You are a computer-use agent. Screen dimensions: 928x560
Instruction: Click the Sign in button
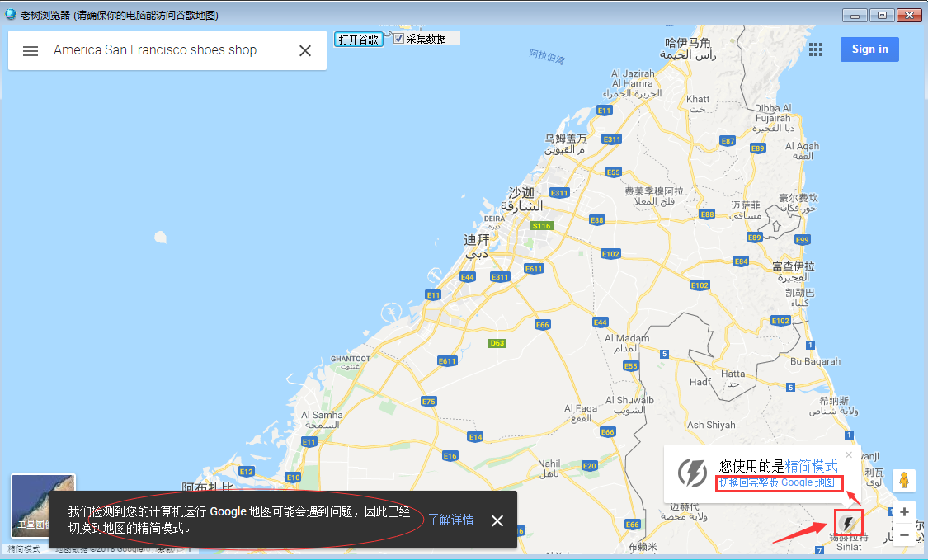click(x=869, y=49)
